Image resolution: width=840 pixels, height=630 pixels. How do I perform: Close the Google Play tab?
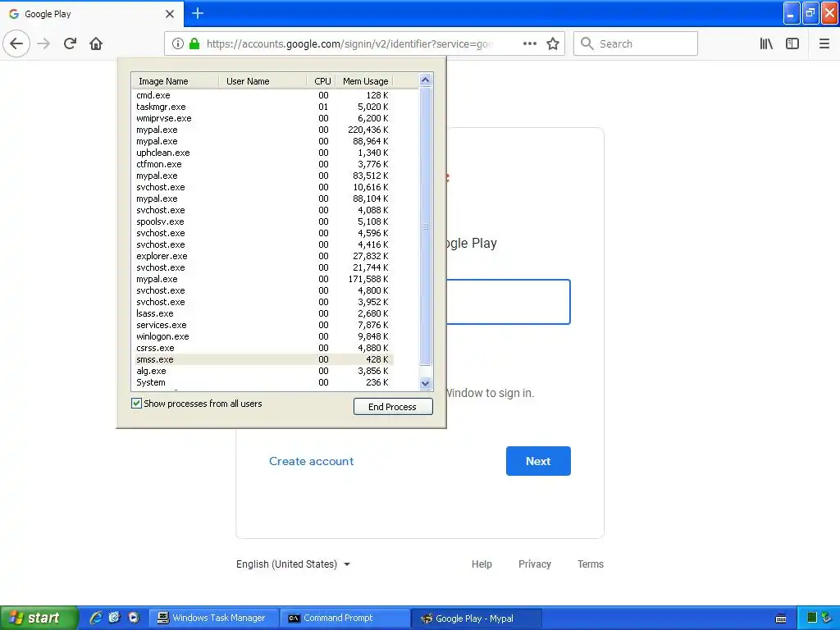coord(169,14)
